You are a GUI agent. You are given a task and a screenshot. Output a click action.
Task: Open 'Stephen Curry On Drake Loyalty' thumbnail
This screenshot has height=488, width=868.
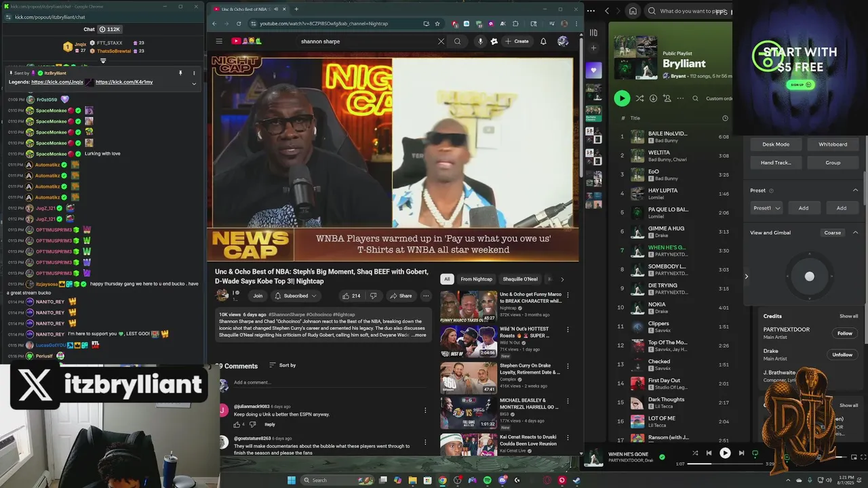pyautogui.click(x=469, y=378)
